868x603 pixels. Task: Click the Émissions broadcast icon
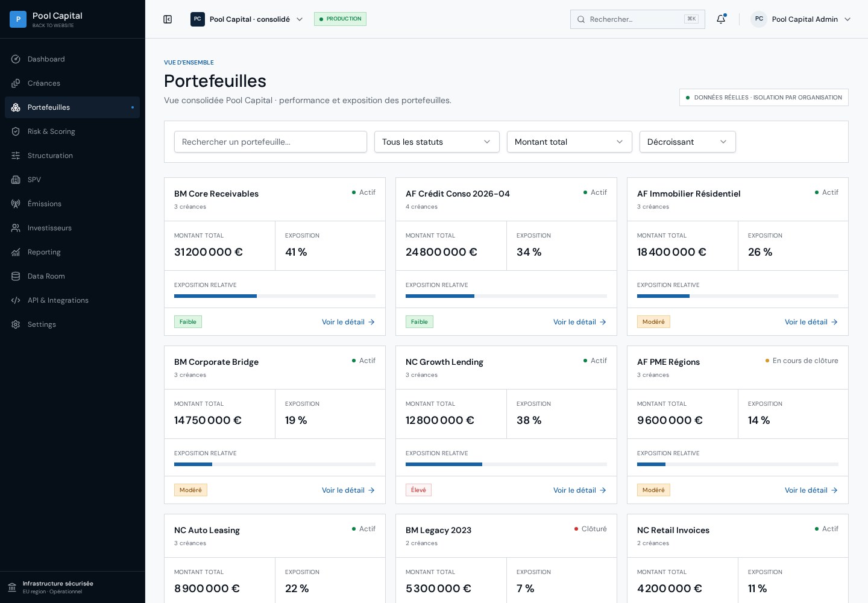point(16,204)
